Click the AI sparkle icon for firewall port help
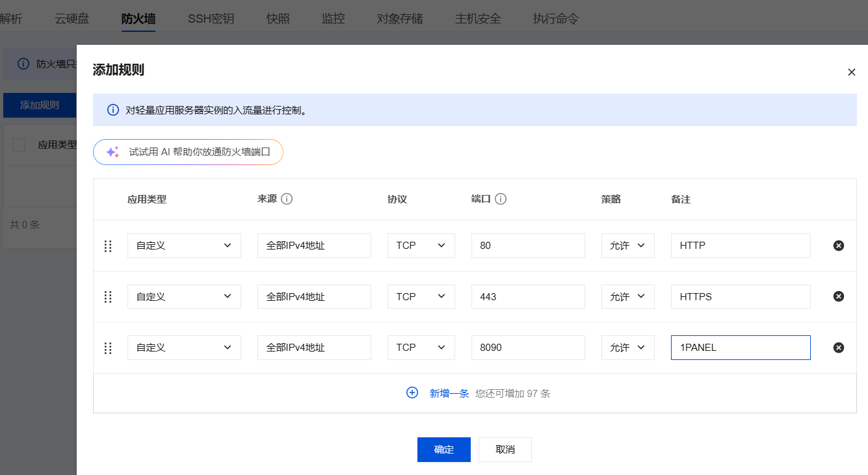 point(112,151)
